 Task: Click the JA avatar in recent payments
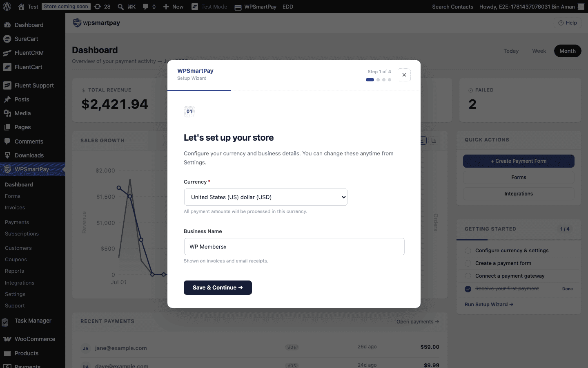86,348
